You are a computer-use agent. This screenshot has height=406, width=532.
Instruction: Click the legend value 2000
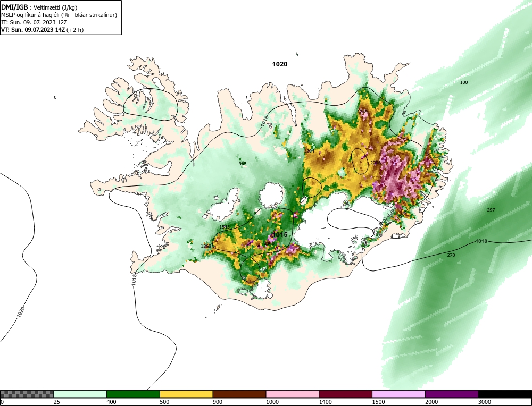[431, 402]
